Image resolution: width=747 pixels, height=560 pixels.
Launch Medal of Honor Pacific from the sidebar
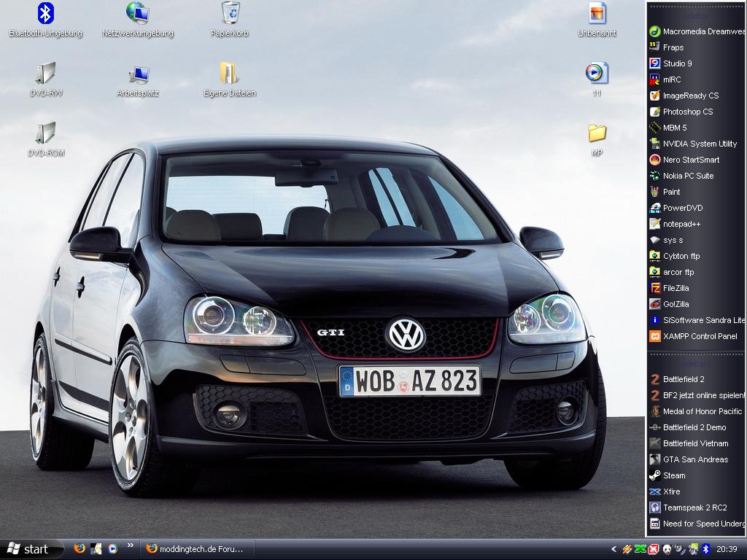[x=696, y=411]
